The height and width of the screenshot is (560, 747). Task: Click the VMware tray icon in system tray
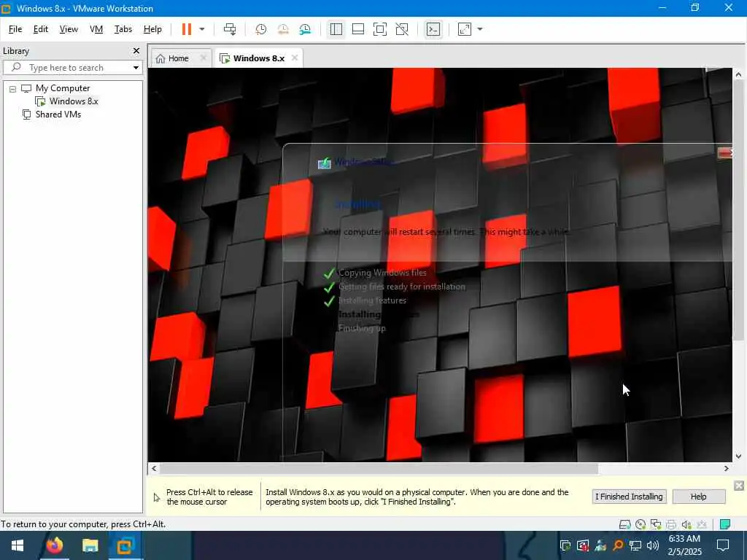point(565,545)
